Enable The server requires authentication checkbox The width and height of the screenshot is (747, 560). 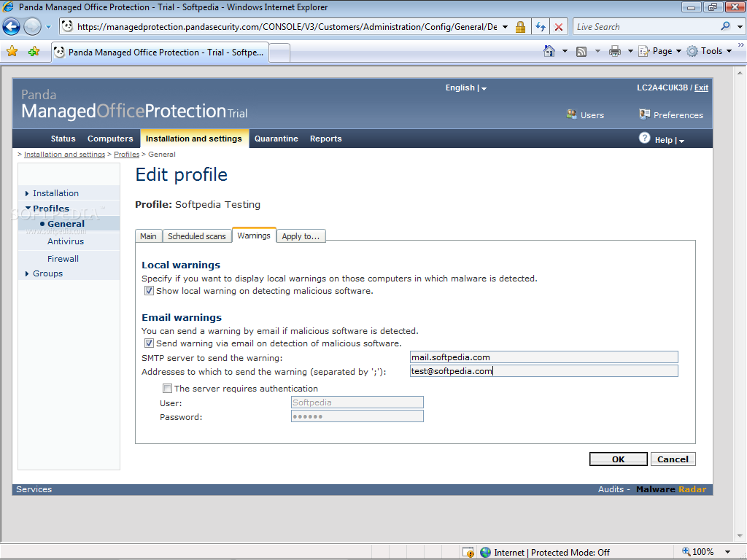167,388
